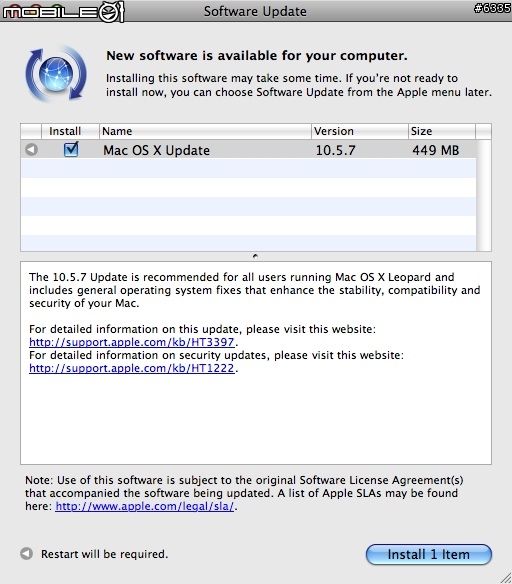Screen dimensions: 512x584
Task: Click the 'Software Update' window title
Action: pos(255,11)
